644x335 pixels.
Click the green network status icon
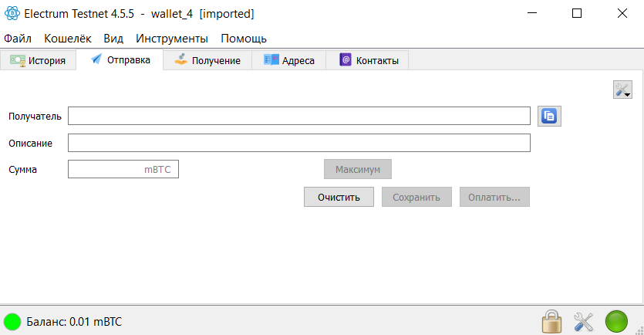click(616, 321)
